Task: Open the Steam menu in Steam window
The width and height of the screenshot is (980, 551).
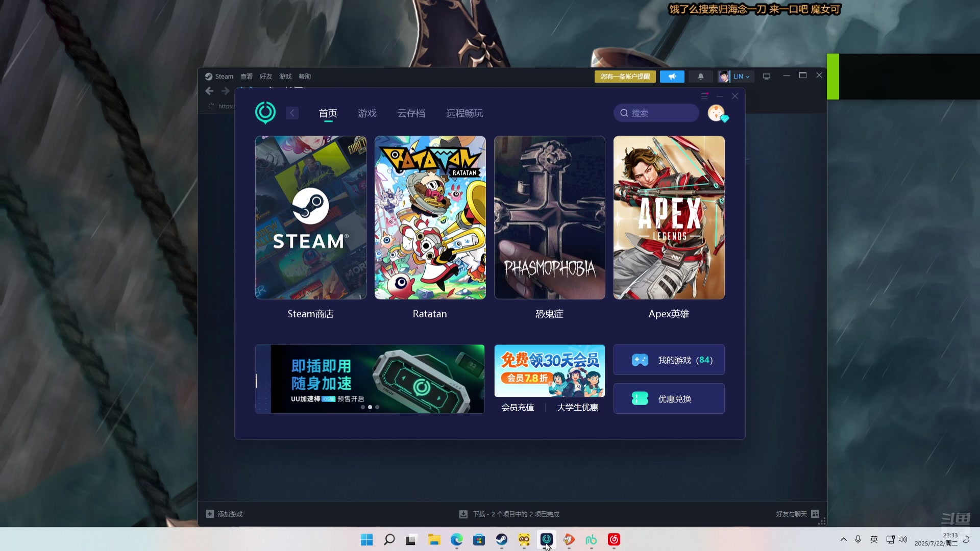Action: [x=219, y=77]
